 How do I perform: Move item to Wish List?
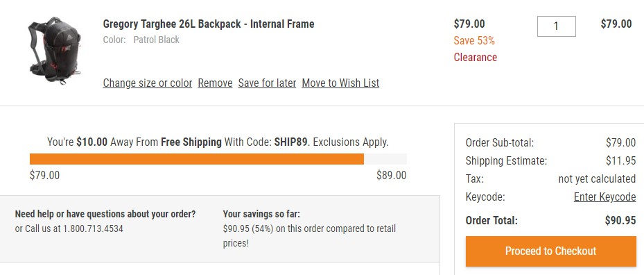click(x=340, y=83)
